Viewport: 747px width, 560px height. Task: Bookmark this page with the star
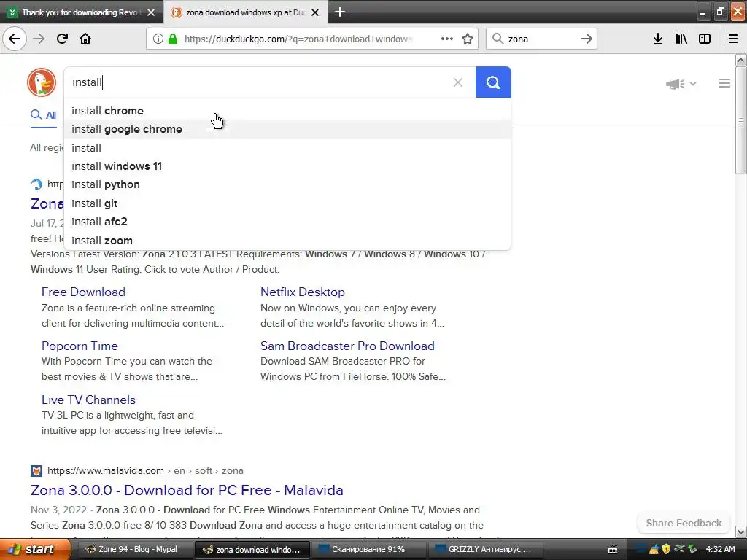coord(468,39)
